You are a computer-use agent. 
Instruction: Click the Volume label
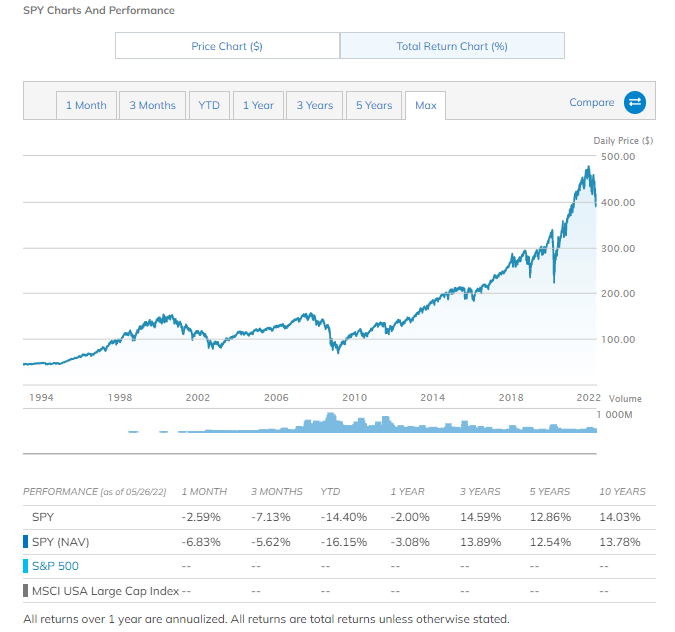click(625, 399)
